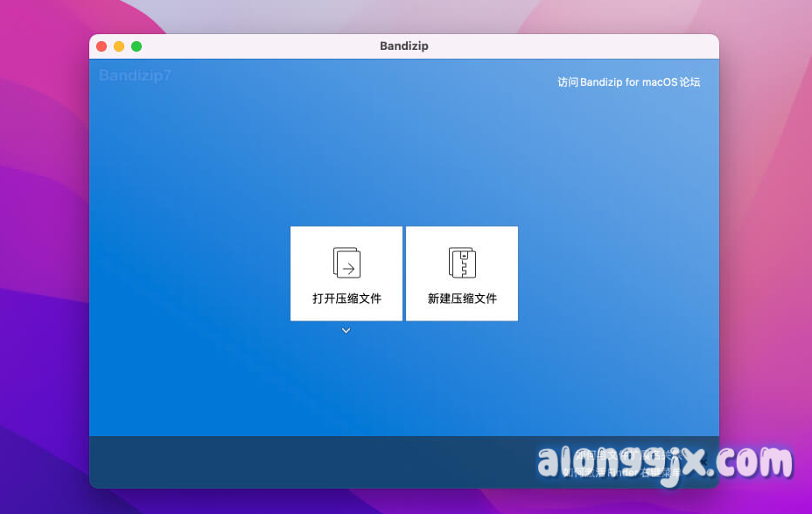812x514 pixels.
Task: Close the Bandizip window with the red button
Action: pyautogui.click(x=101, y=46)
